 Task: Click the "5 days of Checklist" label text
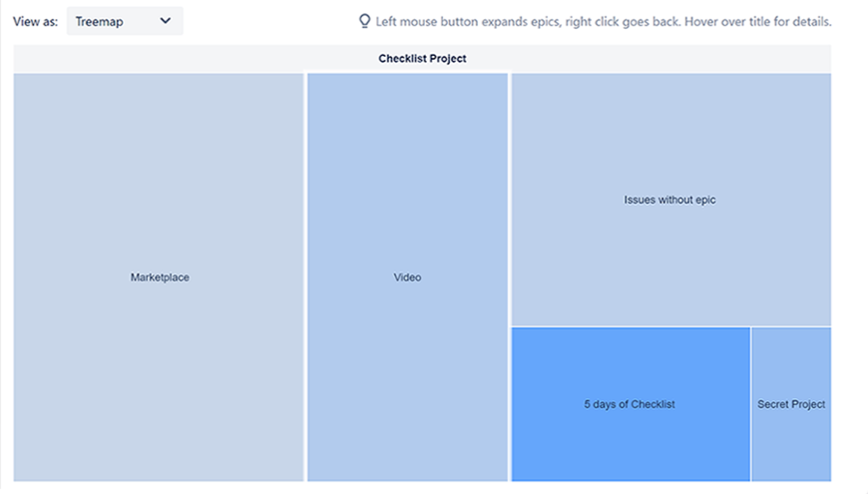pos(630,404)
